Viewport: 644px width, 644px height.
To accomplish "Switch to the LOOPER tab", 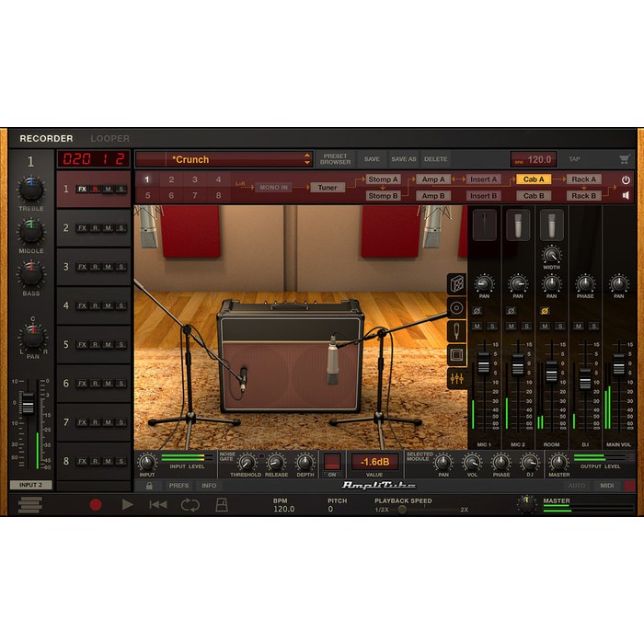I will (110, 138).
